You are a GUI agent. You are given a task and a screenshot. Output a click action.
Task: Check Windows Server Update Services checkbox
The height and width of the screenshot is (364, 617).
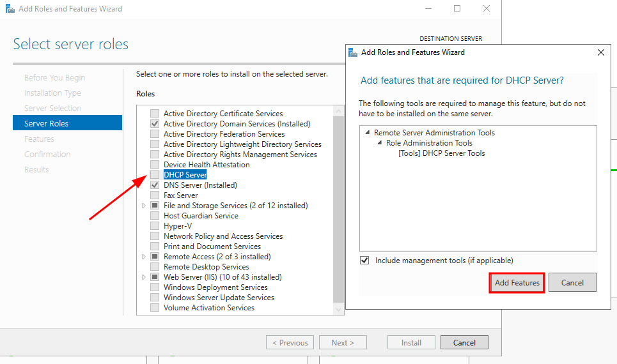point(154,298)
